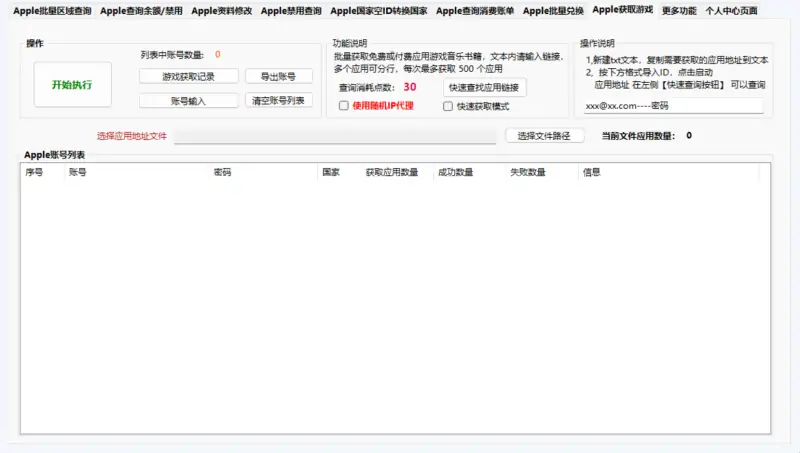Clear list with 清空账号列表 button
The height and width of the screenshot is (453, 800).
tap(278, 100)
